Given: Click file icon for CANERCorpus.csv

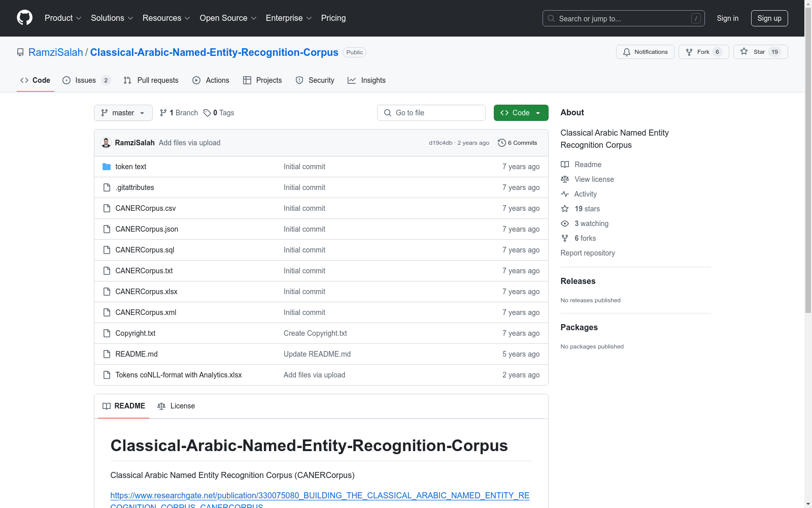Looking at the screenshot, I should (107, 208).
